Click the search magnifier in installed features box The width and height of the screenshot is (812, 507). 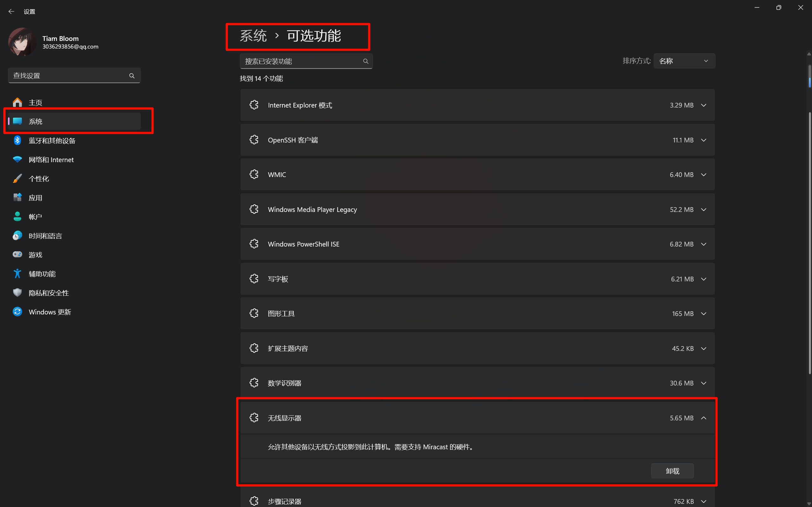366,61
